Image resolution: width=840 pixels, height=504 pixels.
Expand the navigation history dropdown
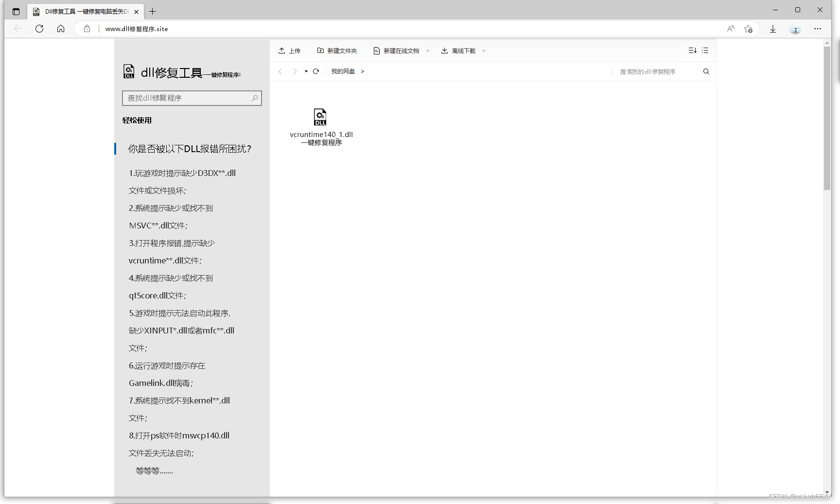pos(306,71)
